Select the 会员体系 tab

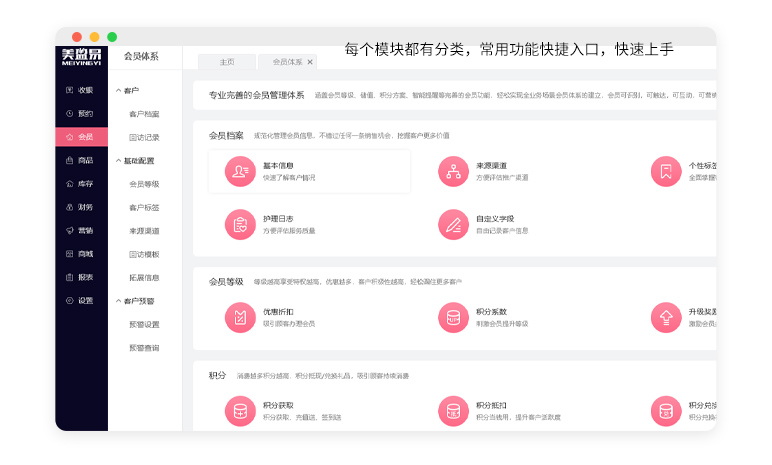click(287, 62)
